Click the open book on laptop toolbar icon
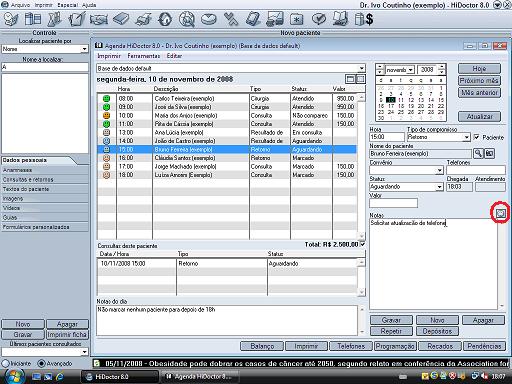The height and width of the screenshot is (384, 512). click(x=340, y=19)
